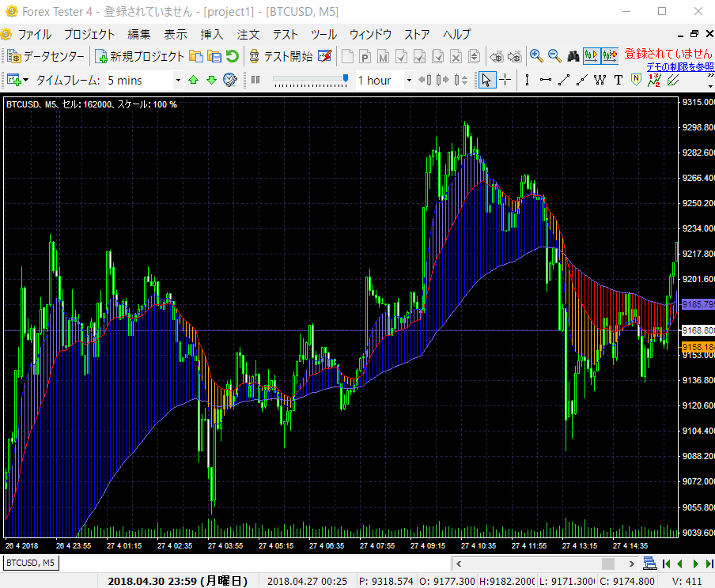Image resolution: width=715 pixels, height=588 pixels.
Task: Click the blank new order page icon
Action: click(347, 57)
